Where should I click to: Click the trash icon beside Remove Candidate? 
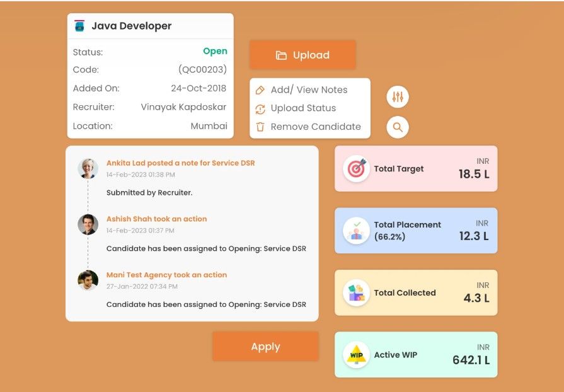point(260,127)
